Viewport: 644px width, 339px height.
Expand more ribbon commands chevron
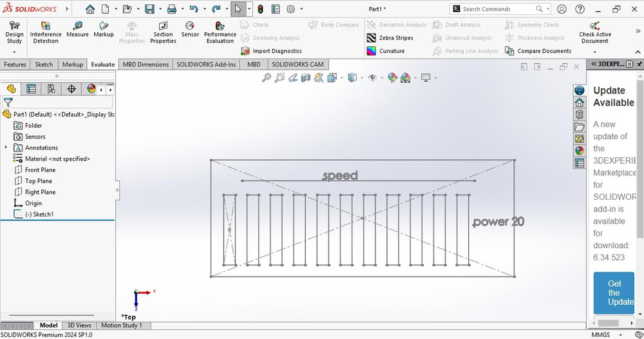pyautogui.click(x=638, y=31)
